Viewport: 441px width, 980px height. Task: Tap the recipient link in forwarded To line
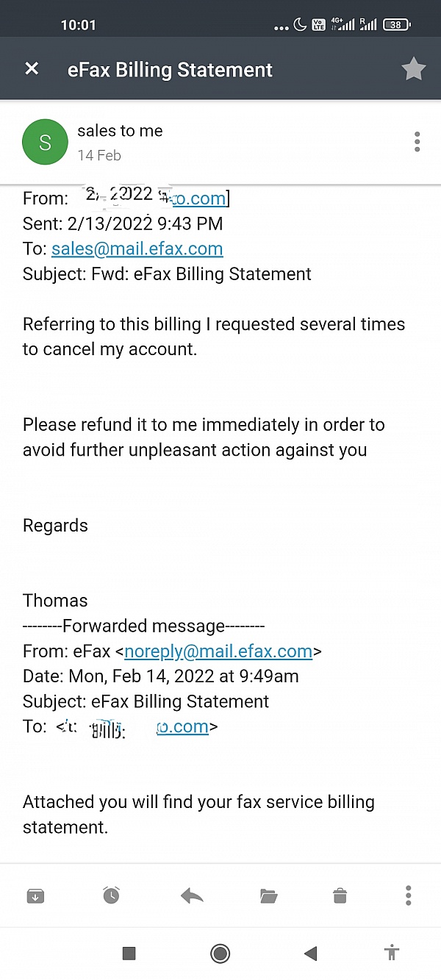(x=182, y=726)
